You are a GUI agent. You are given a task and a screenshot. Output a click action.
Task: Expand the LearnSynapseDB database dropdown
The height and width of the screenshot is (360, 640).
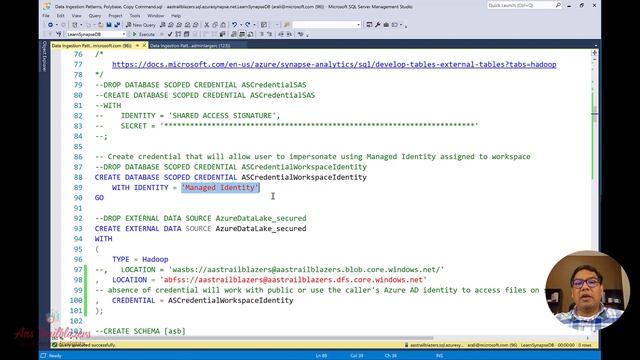point(124,34)
